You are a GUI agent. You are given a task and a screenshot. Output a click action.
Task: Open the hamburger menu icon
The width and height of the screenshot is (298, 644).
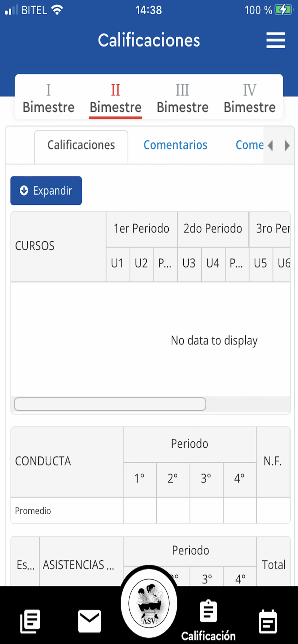[x=276, y=40]
